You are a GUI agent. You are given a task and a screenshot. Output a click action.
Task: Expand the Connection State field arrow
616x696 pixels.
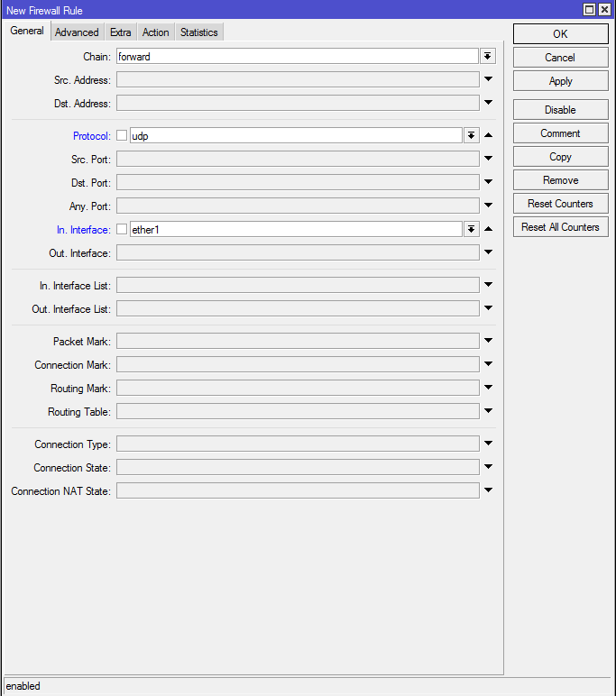point(488,466)
